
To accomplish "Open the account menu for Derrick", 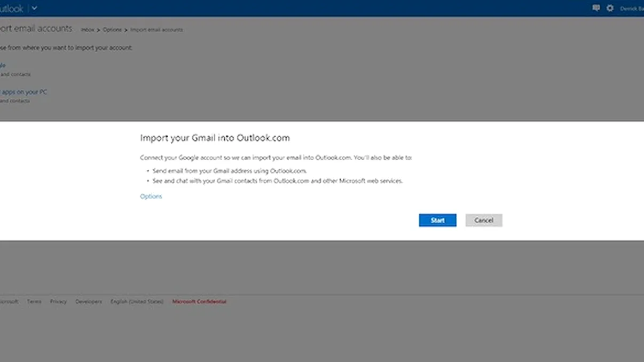I will (632, 8).
